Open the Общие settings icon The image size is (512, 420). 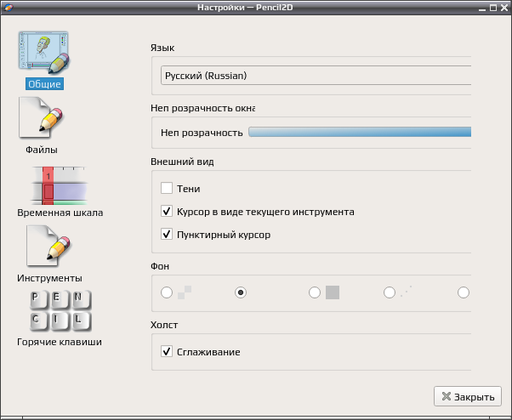pos(44,53)
